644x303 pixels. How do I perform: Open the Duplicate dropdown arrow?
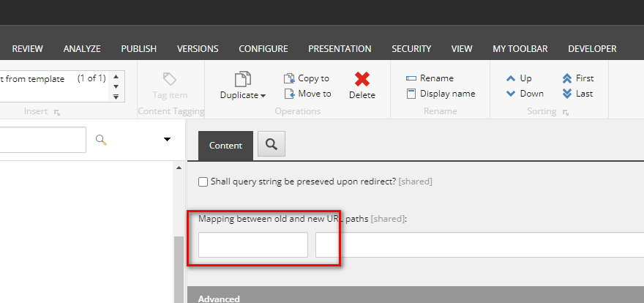(x=263, y=96)
